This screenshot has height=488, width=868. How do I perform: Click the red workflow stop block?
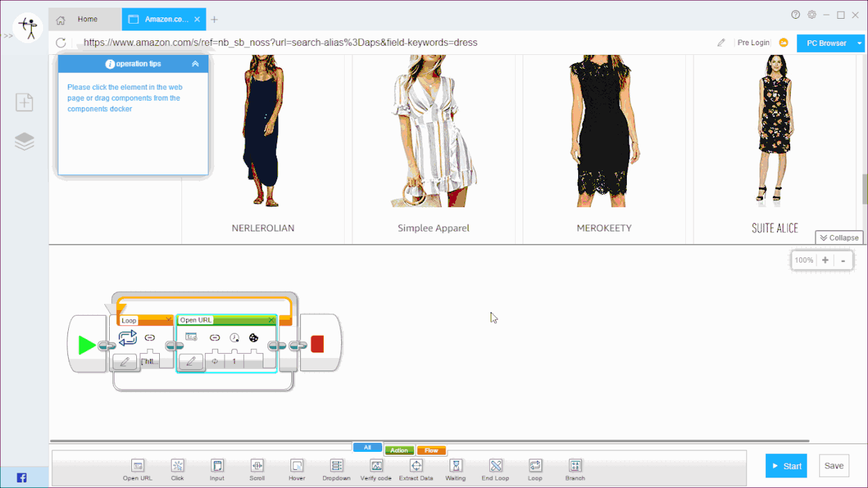318,344
